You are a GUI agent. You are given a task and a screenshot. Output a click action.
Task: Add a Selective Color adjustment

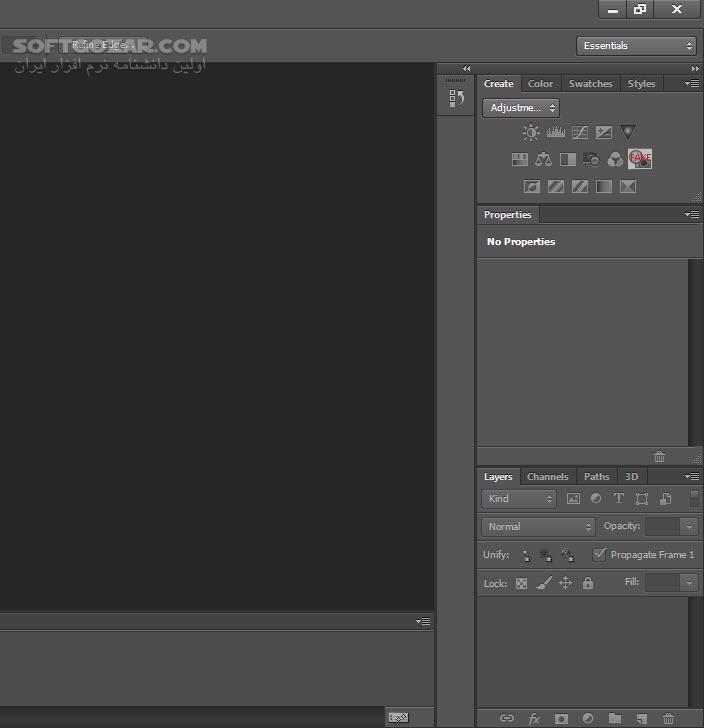click(628, 187)
